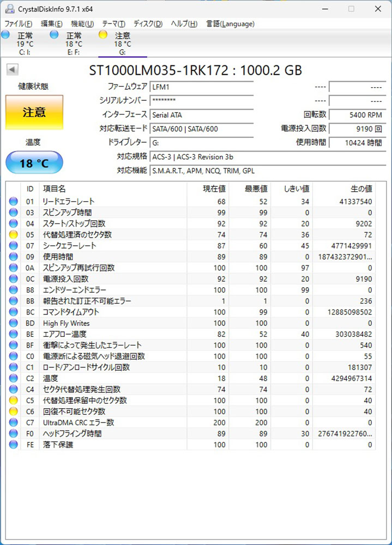Click the 18 °C temperature button
Image resolution: width=392 pixels, height=545 pixels.
pos(34,163)
